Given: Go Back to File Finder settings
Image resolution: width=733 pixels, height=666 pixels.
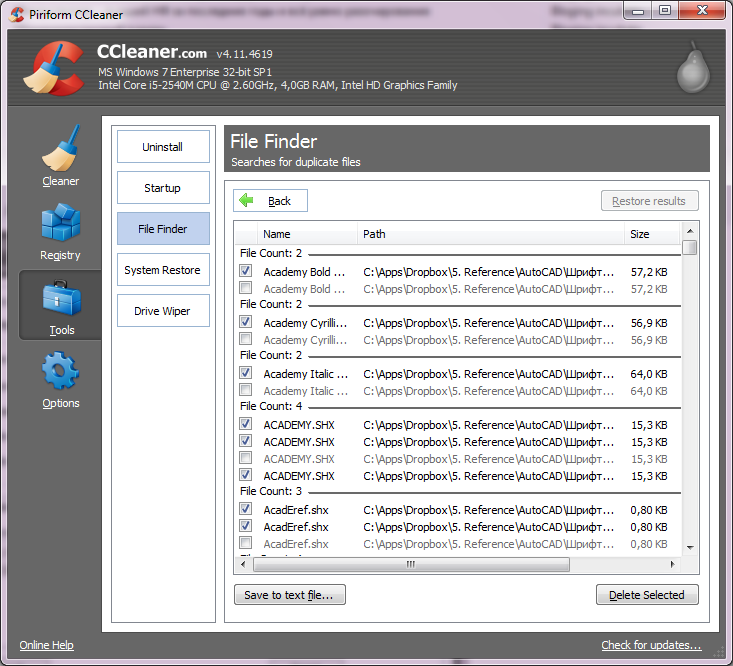Looking at the screenshot, I should [270, 201].
